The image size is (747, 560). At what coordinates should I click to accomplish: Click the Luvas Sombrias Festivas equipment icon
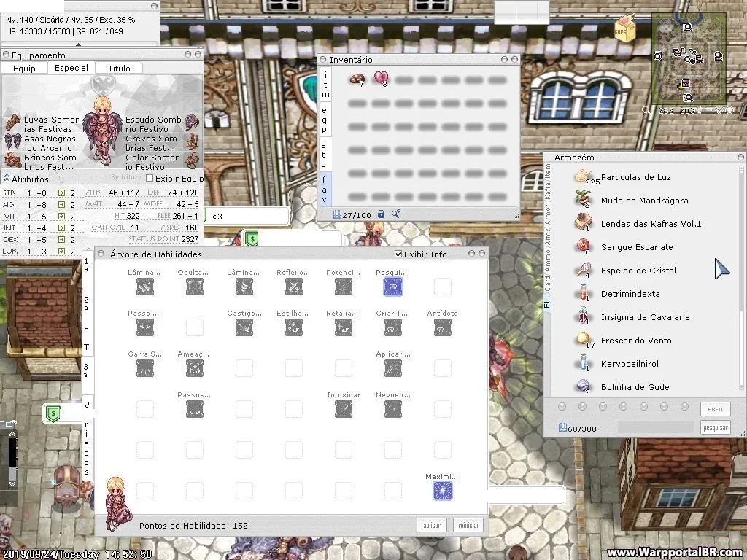click(x=13, y=122)
